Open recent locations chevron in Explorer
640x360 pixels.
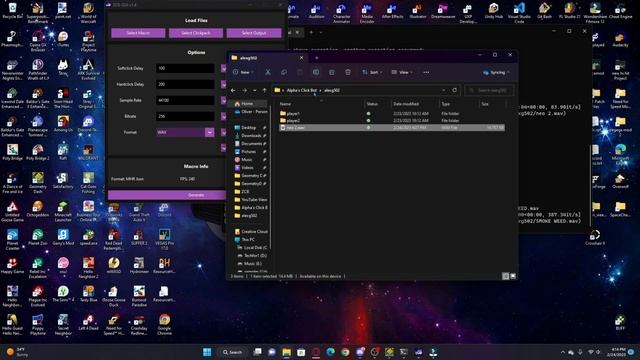tap(255, 90)
